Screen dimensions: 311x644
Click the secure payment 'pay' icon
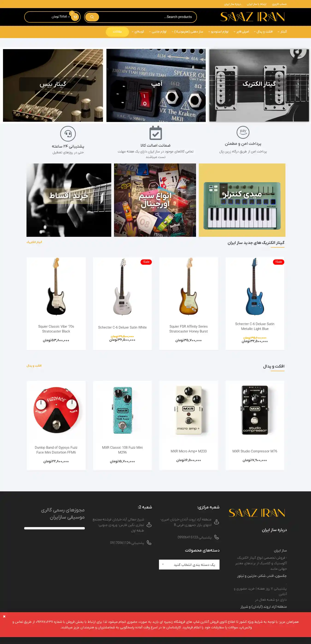point(243,132)
